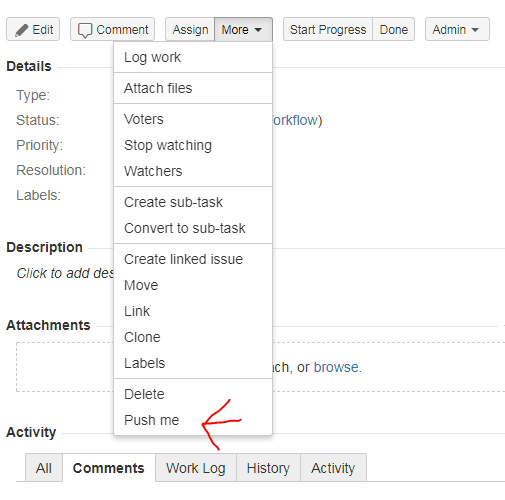
Task: Choose Create sub-task option
Action: click(193, 202)
